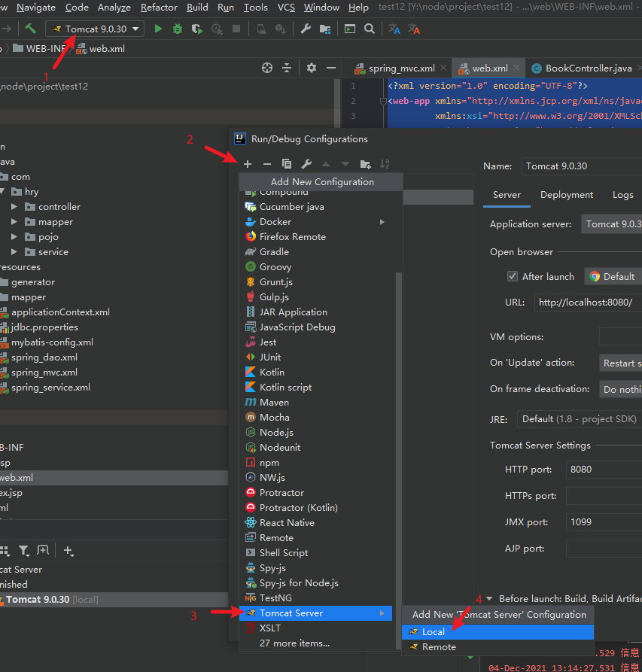The image size is (642, 672).
Task: Click the Build hammer icon
Action: click(30, 29)
